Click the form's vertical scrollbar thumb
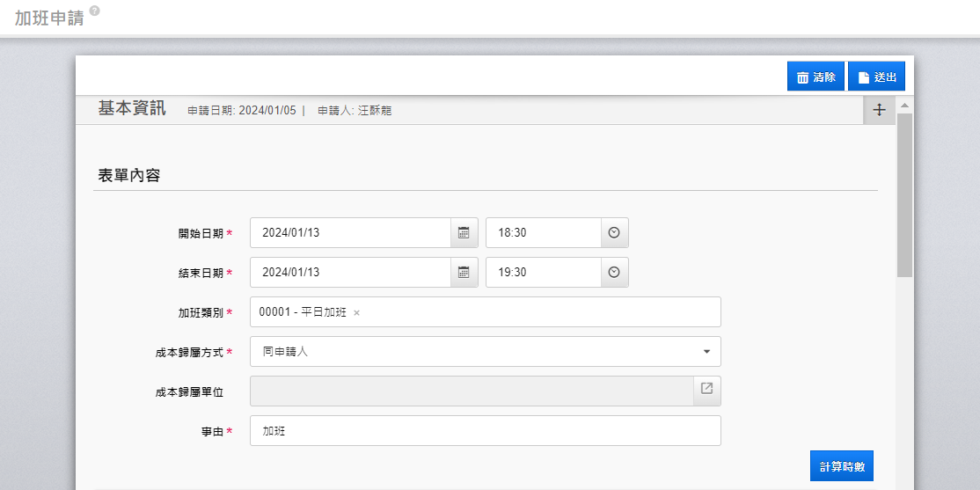 [904, 194]
